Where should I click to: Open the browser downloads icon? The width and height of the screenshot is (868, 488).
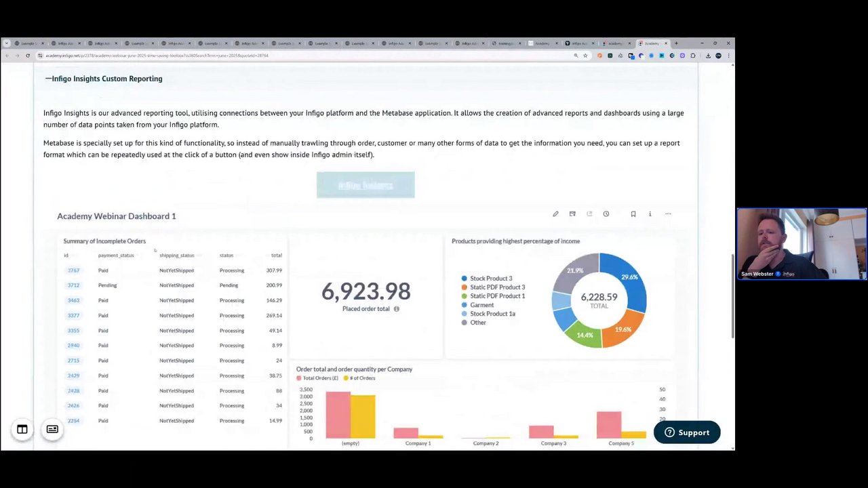tap(708, 56)
